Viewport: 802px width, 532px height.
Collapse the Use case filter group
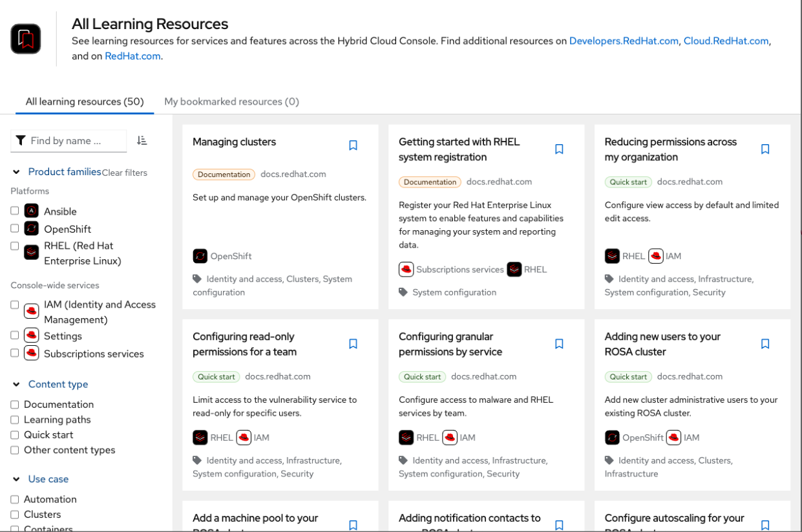(17, 480)
